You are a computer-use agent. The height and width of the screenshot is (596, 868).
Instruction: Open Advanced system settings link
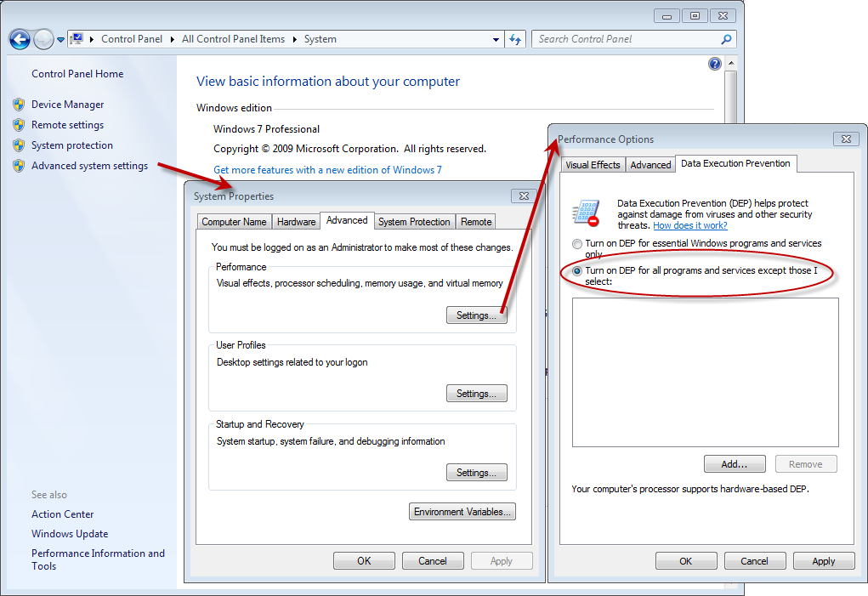click(89, 166)
